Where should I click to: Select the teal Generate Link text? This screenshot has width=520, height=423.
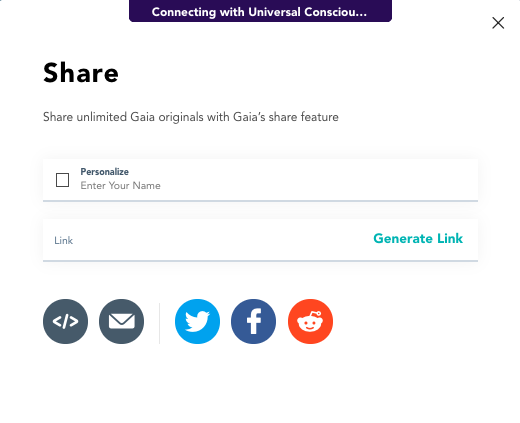click(418, 239)
